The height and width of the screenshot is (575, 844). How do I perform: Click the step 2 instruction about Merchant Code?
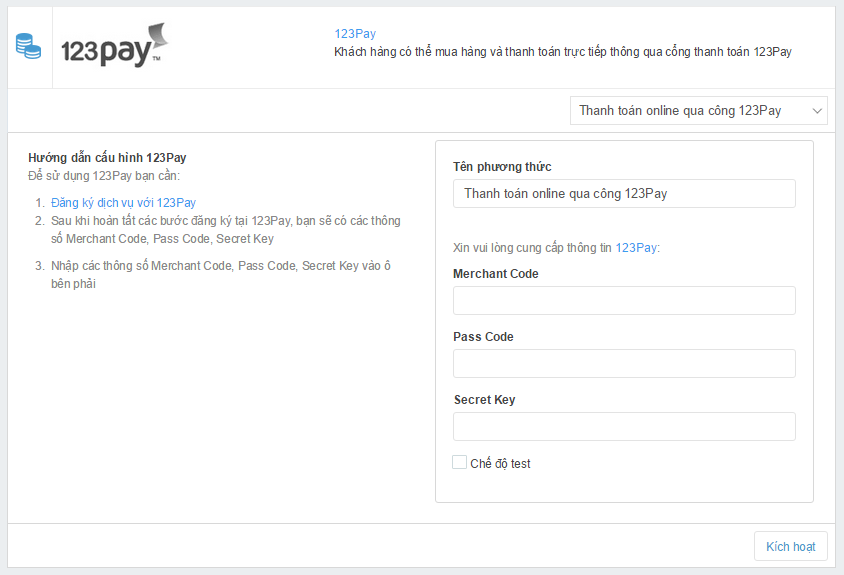[x=226, y=230]
